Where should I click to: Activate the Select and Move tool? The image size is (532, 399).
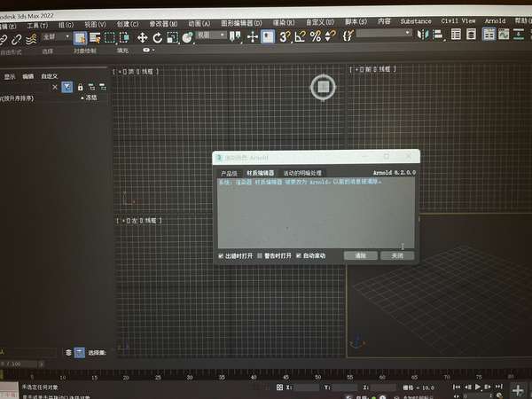(x=142, y=37)
